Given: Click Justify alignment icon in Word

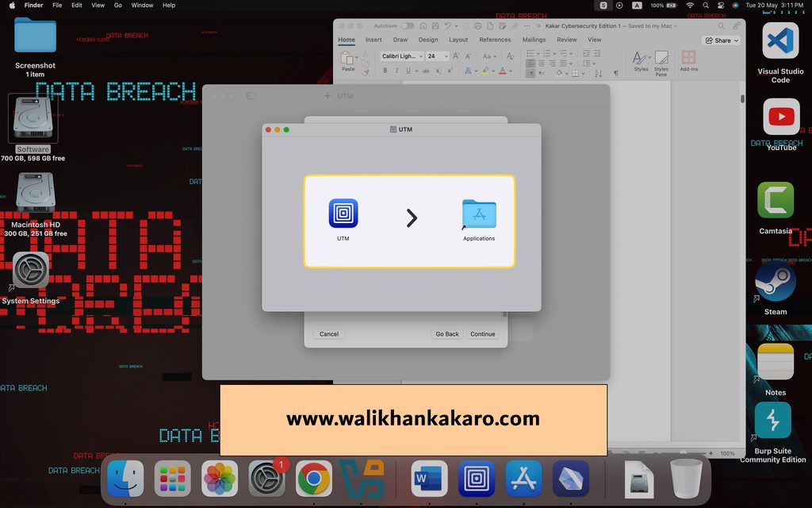Looking at the screenshot, I should click(563, 63).
